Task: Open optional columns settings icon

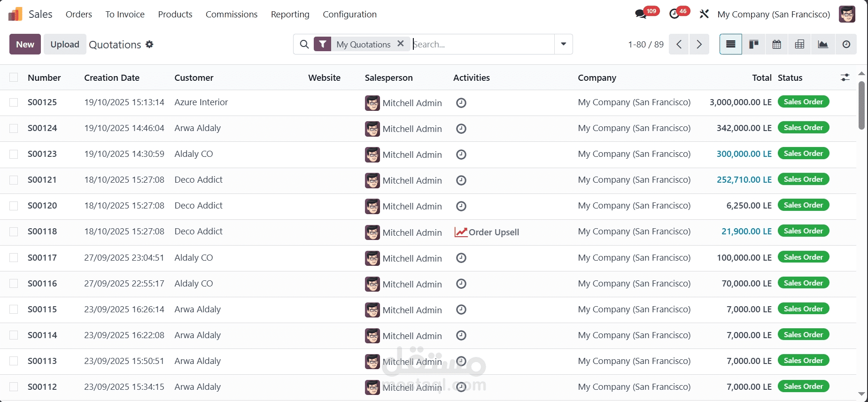Action: pyautogui.click(x=845, y=77)
